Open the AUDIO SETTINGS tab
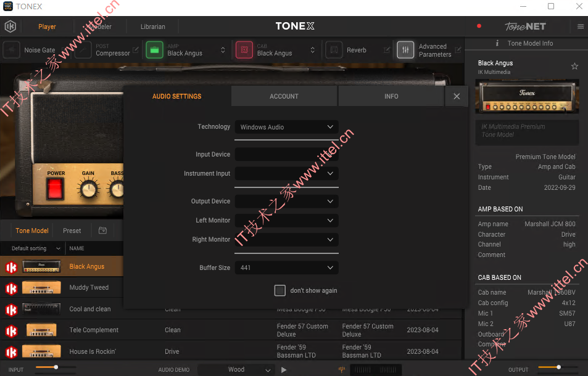 pos(176,96)
